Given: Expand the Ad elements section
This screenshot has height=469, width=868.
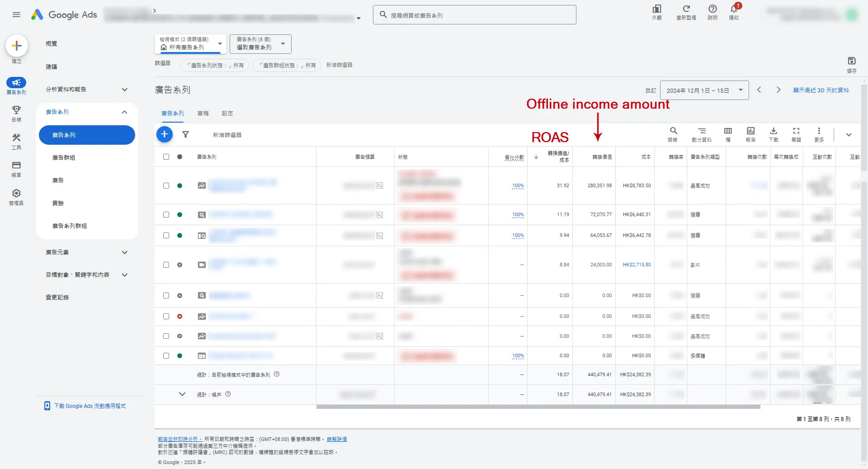Looking at the screenshot, I should tap(124, 252).
